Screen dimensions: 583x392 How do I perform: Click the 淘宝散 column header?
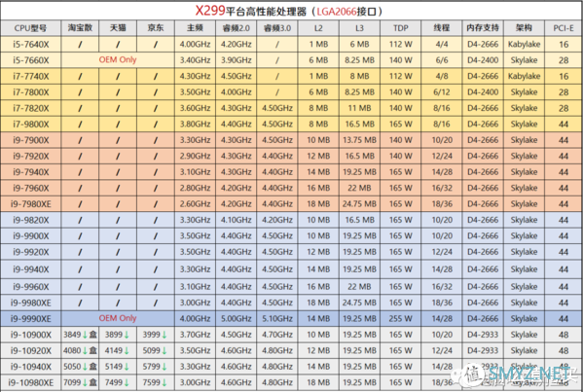point(80,27)
